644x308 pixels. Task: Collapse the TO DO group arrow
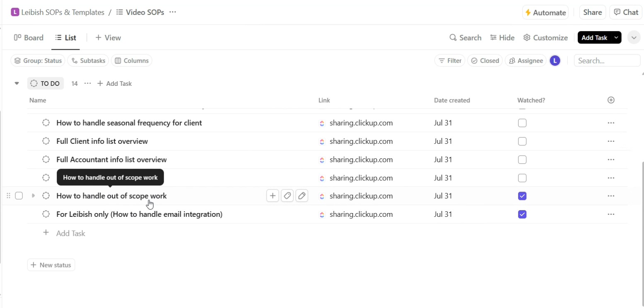coord(17,83)
